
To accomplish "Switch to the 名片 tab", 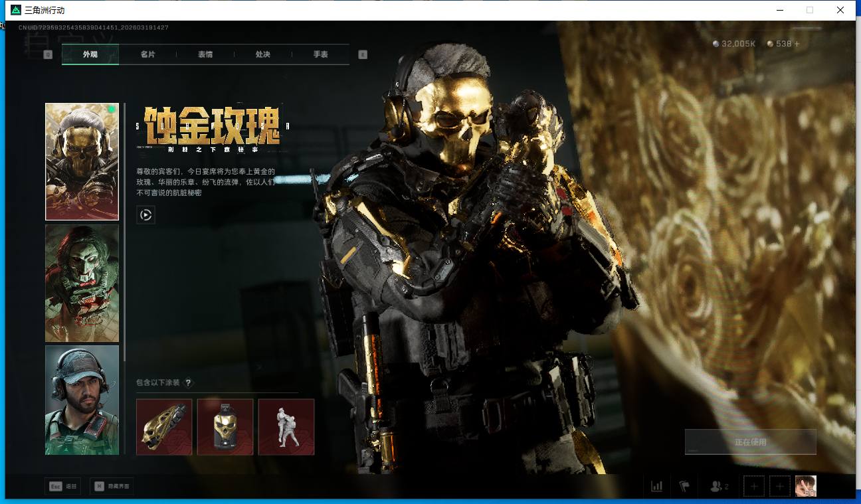I will coord(147,54).
